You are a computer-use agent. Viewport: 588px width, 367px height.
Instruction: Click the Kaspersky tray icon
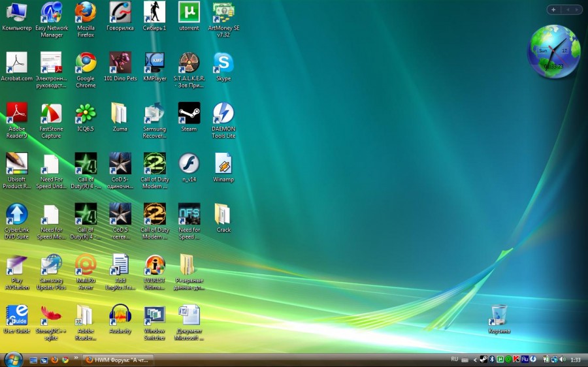516,360
